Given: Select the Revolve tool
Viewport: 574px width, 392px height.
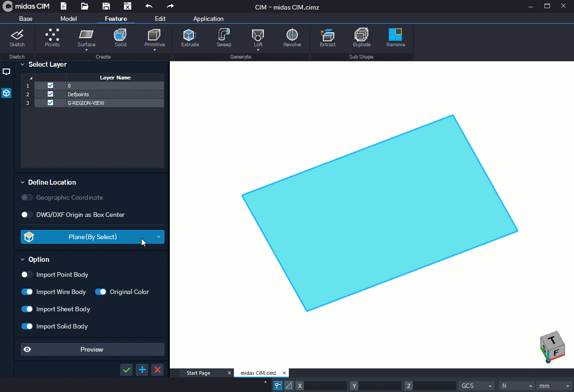Looking at the screenshot, I should point(292,38).
